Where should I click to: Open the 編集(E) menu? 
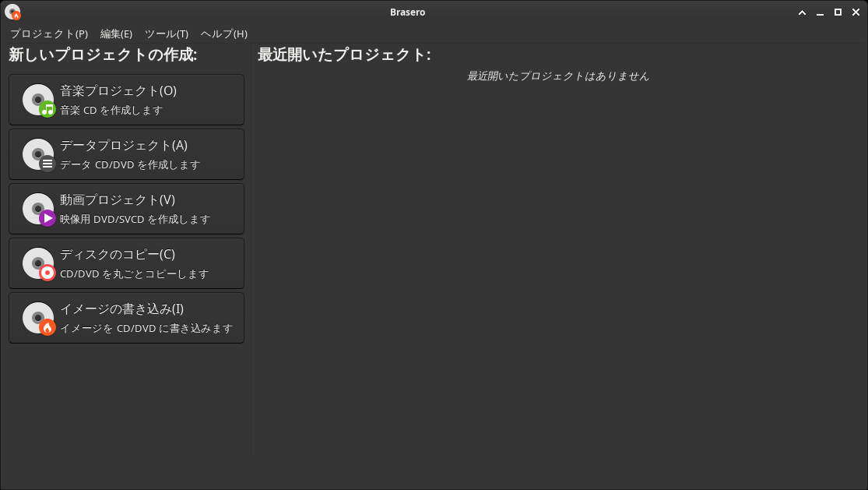pos(116,33)
